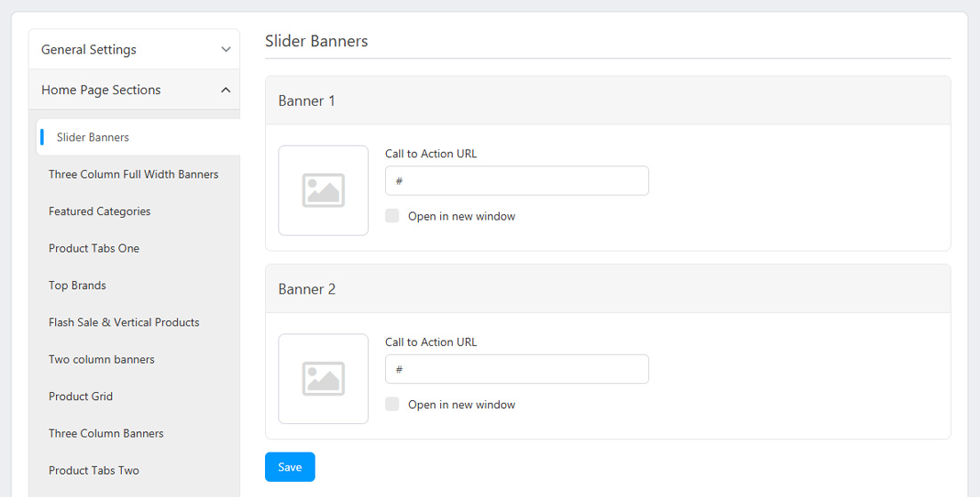Collapse Home Page Sections chevron

click(x=225, y=90)
